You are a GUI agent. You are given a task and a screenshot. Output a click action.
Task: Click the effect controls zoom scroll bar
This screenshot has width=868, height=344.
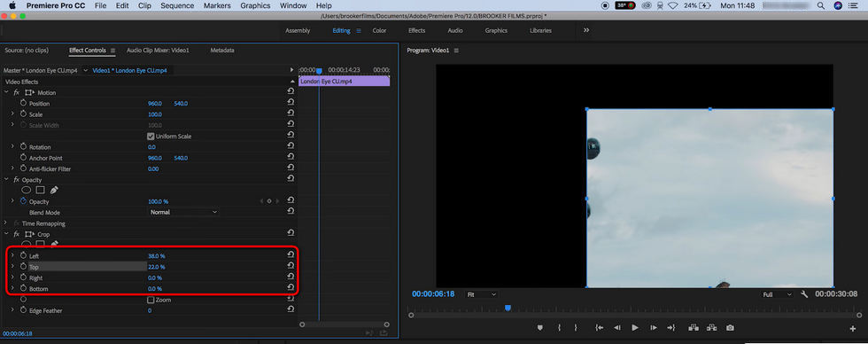coord(345,324)
